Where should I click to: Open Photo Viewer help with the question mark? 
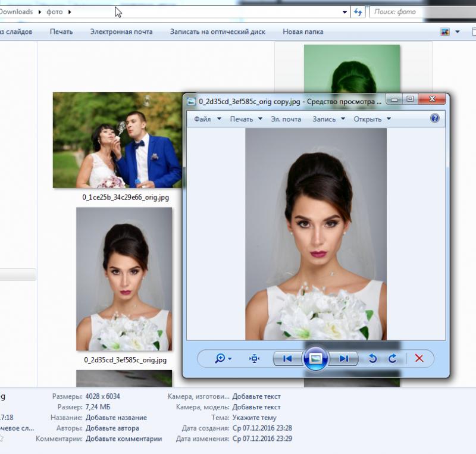(435, 118)
